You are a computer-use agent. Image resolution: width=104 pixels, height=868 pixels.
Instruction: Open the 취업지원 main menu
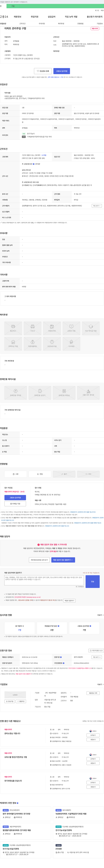(34, 17)
